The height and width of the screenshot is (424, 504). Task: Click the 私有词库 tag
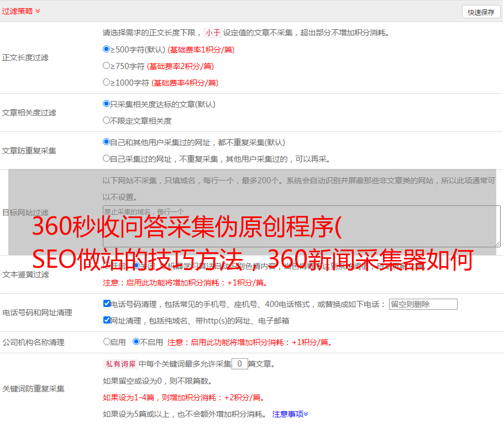coord(121,364)
